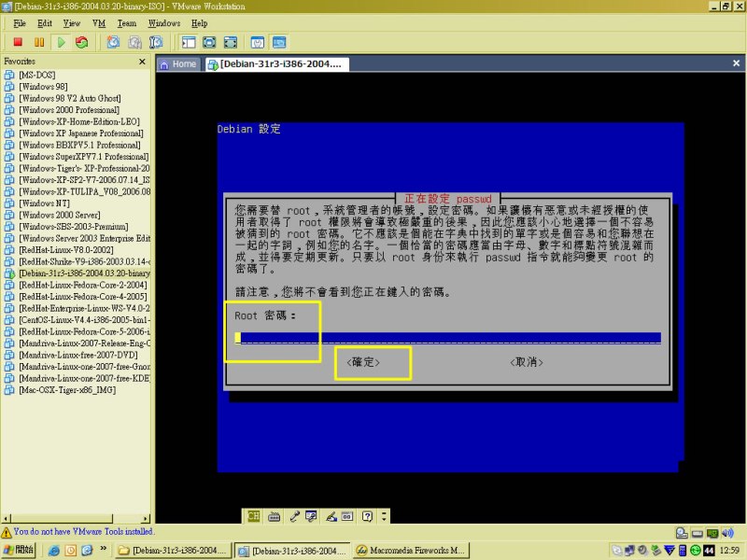Screen dimensions: 747x560
Task: Open the Snapshot Manager icon
Action: 156,42
